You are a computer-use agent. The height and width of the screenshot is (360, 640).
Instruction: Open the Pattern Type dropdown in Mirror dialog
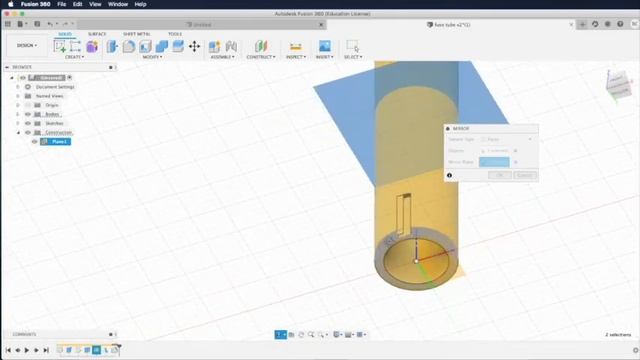pos(507,139)
